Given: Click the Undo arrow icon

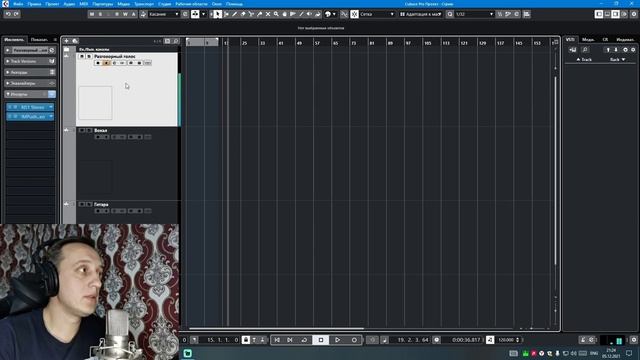Looking at the screenshot, I should [x=8, y=14].
